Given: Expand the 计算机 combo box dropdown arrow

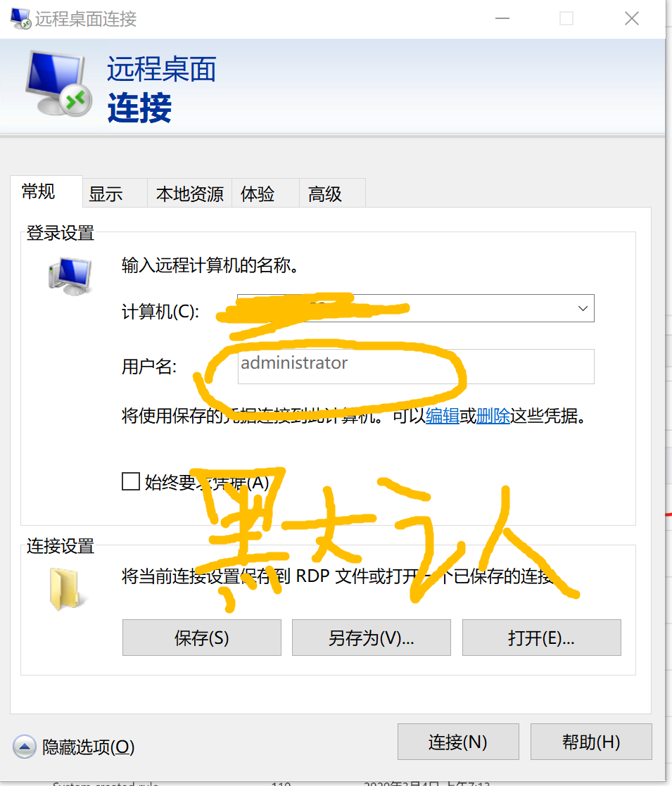Looking at the screenshot, I should pyautogui.click(x=583, y=308).
